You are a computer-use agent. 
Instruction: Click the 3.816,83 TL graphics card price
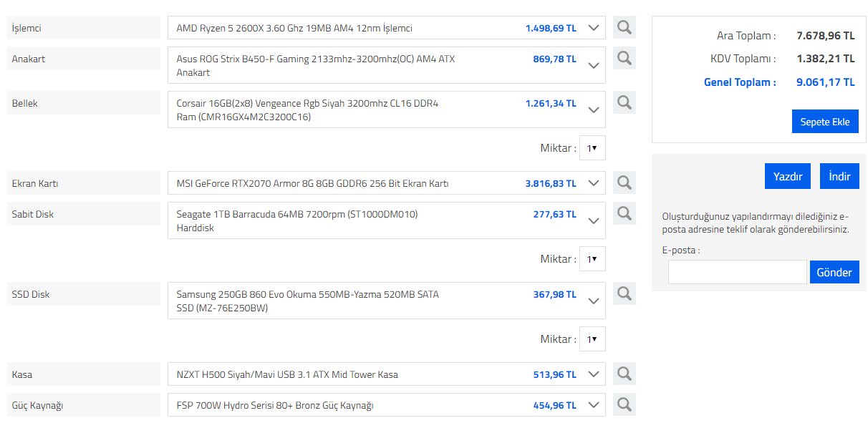click(x=551, y=183)
